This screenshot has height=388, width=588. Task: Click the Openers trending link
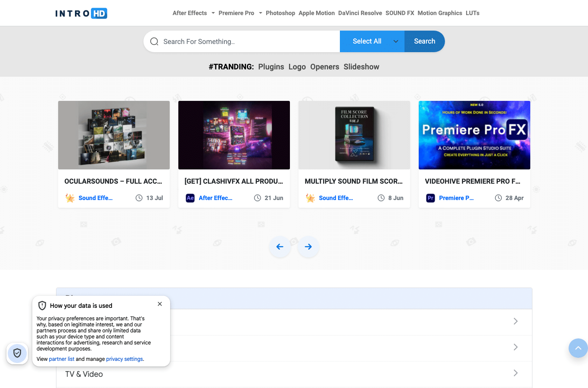click(325, 67)
